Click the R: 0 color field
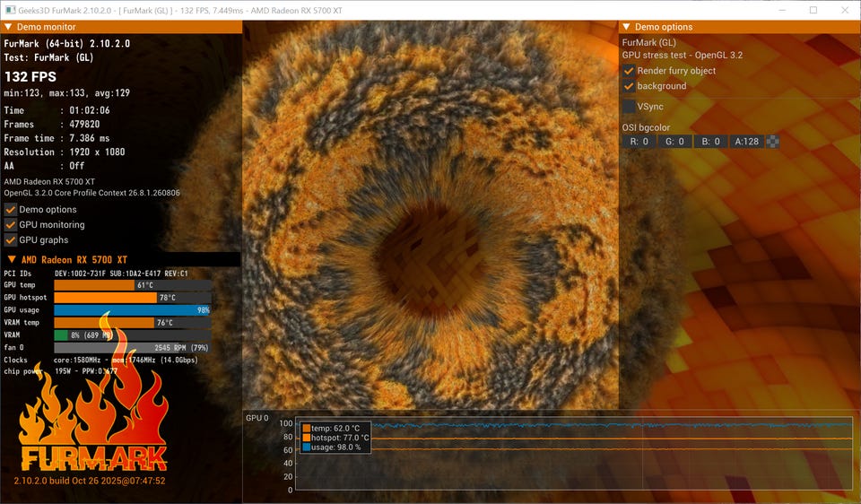 tap(639, 142)
